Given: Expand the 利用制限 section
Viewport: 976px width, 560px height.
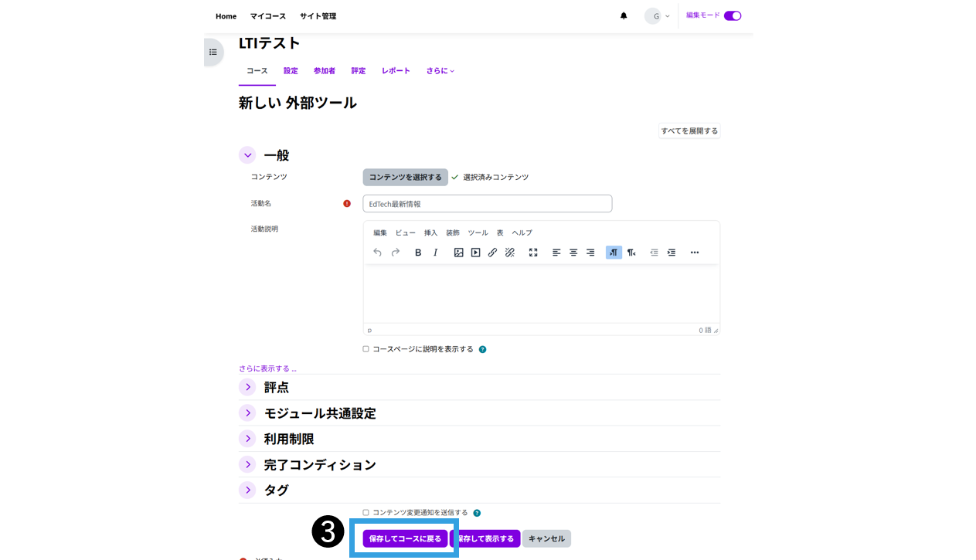Looking at the screenshot, I should 247,439.
